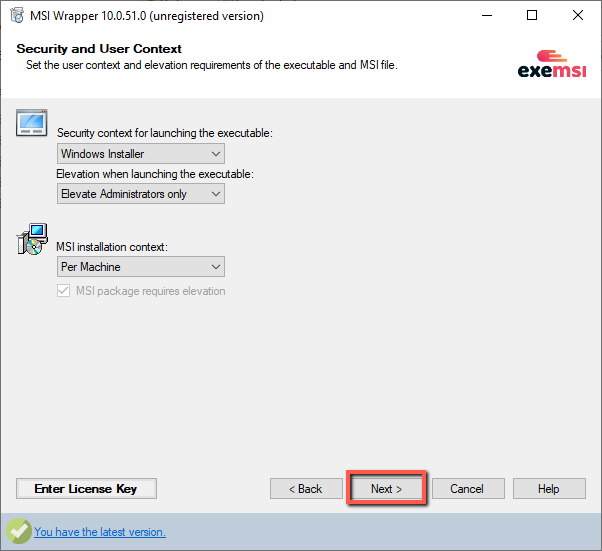This screenshot has height=551, width=602.
Task: Open the Per Machine installation context dropdown
Action: (x=141, y=266)
